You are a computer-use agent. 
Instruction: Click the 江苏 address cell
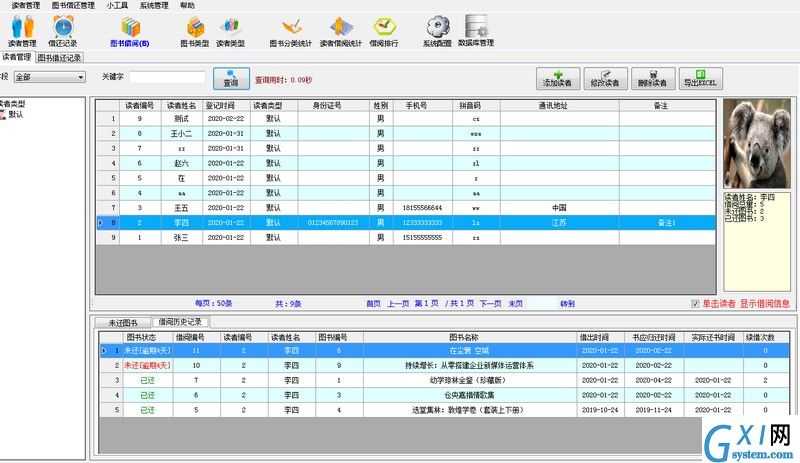coord(560,223)
